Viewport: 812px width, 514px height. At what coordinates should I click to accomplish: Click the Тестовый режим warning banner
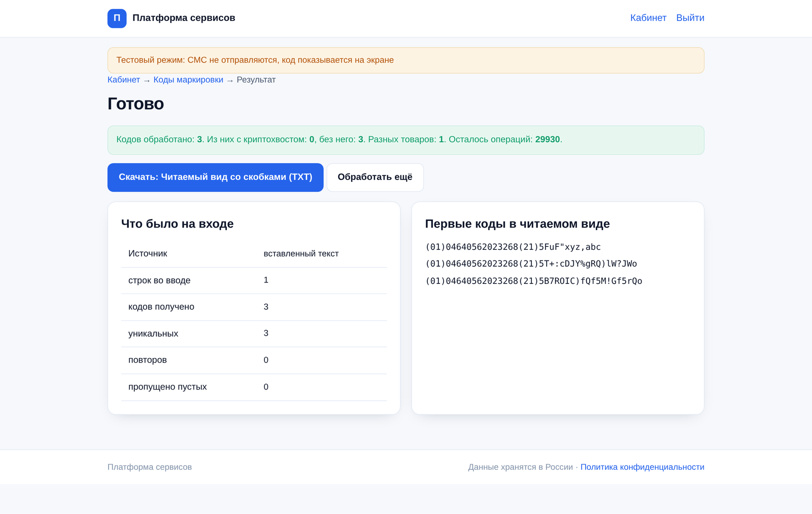(406, 60)
